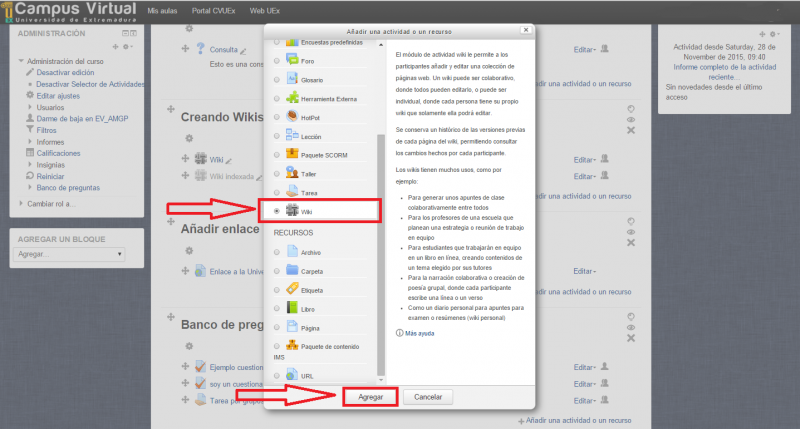Open the Más ayuda link
Viewport: 800px width, 429px height.
point(419,333)
